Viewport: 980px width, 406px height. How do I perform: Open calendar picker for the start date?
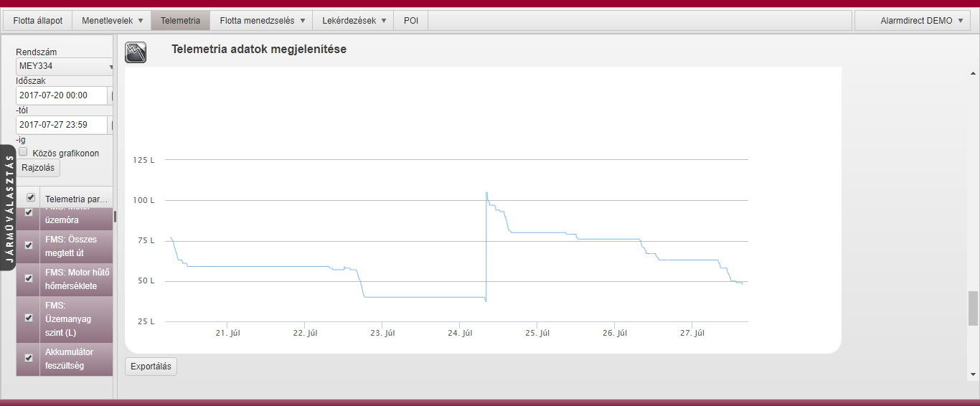point(110,95)
